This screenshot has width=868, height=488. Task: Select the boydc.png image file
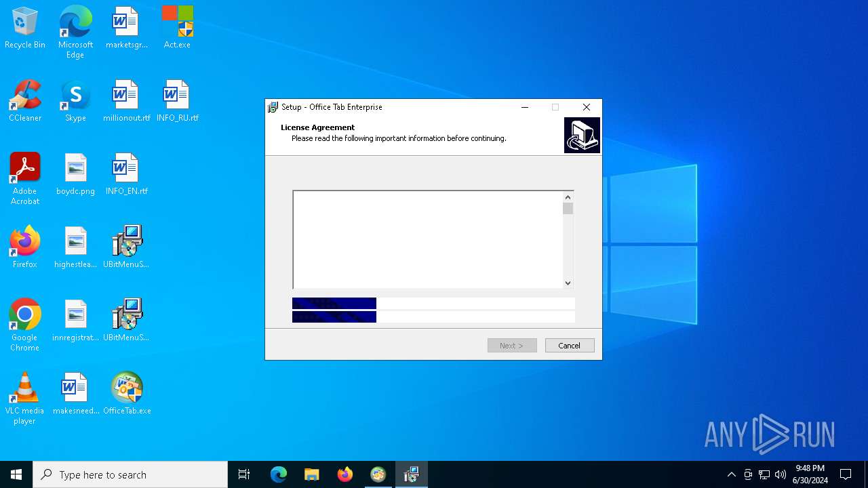[x=75, y=174]
